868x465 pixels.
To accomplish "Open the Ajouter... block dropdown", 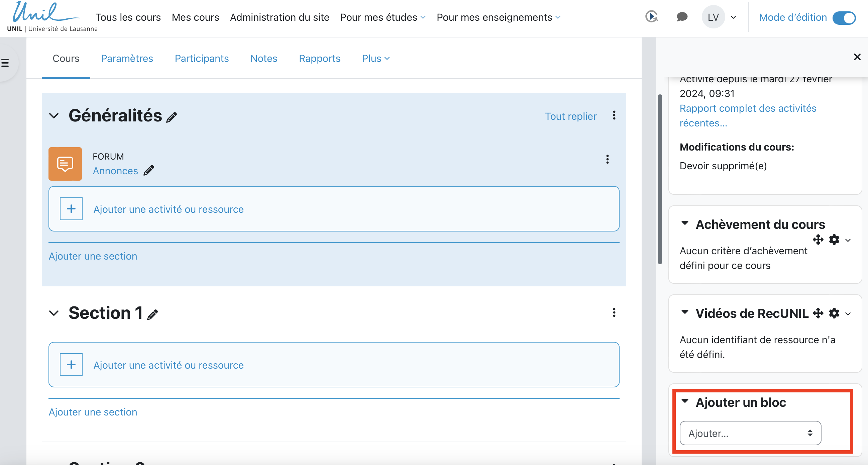I will point(750,433).
